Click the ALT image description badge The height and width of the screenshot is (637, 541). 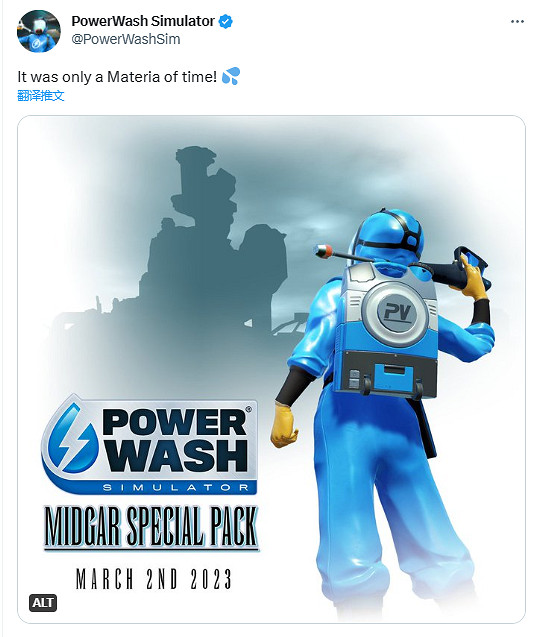[x=43, y=603]
